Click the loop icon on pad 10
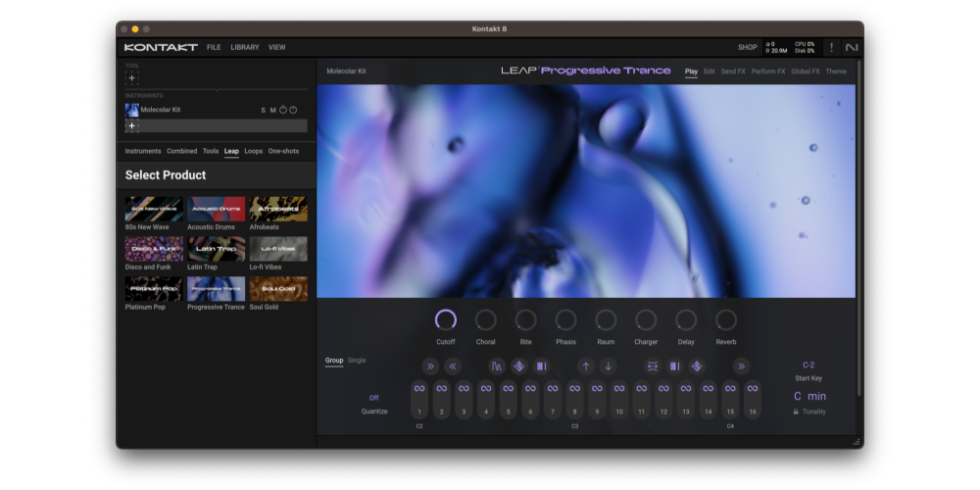Viewport: 980px width, 490px height. [619, 389]
